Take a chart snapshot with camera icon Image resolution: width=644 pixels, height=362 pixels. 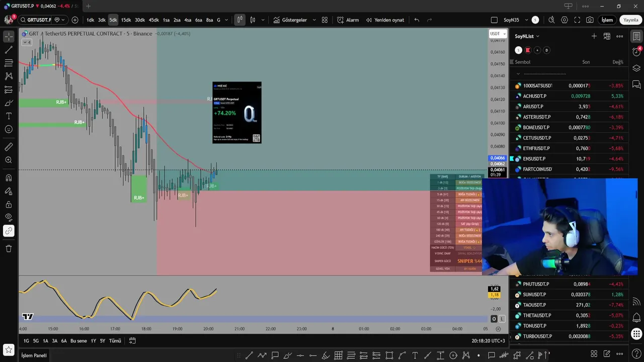click(x=590, y=20)
